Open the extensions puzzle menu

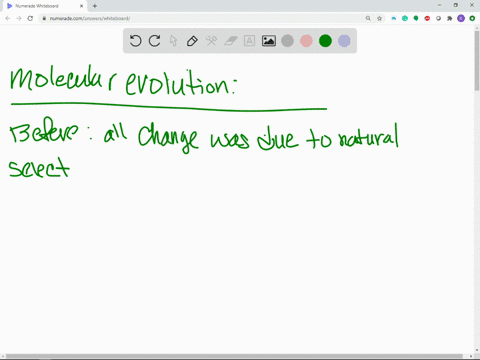pyautogui.click(x=450, y=18)
